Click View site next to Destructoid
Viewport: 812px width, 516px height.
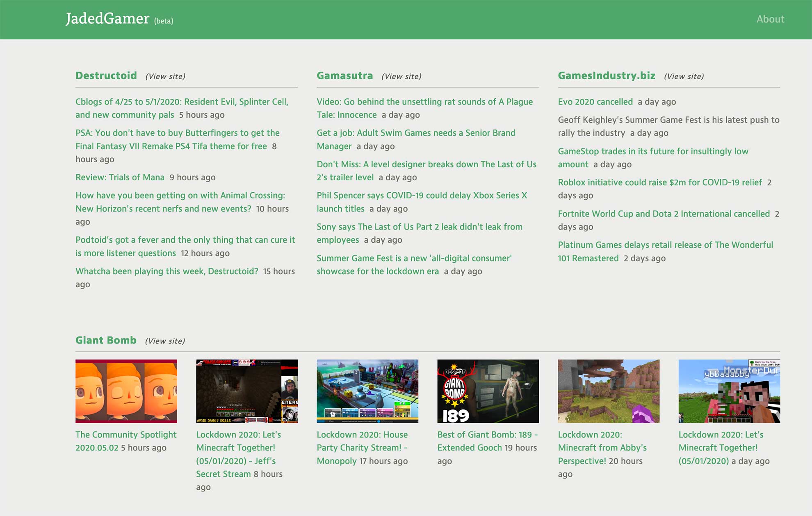(x=165, y=76)
